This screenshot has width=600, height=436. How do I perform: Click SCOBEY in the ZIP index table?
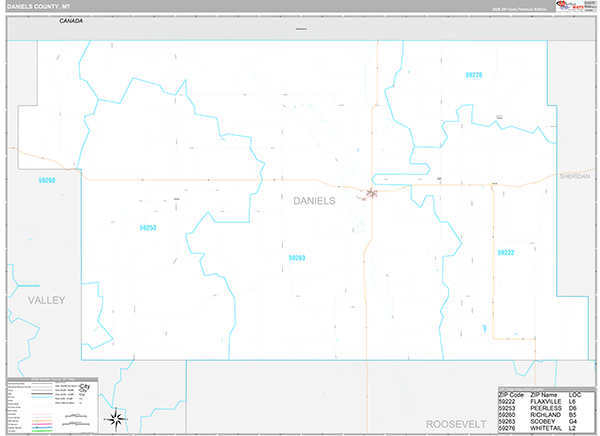[x=543, y=421]
